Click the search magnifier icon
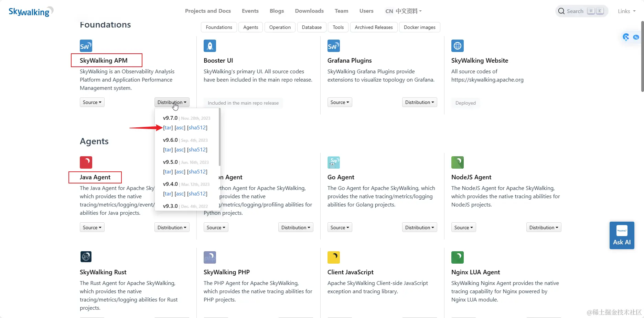Viewport: 644px width, 318px height. pyautogui.click(x=561, y=11)
